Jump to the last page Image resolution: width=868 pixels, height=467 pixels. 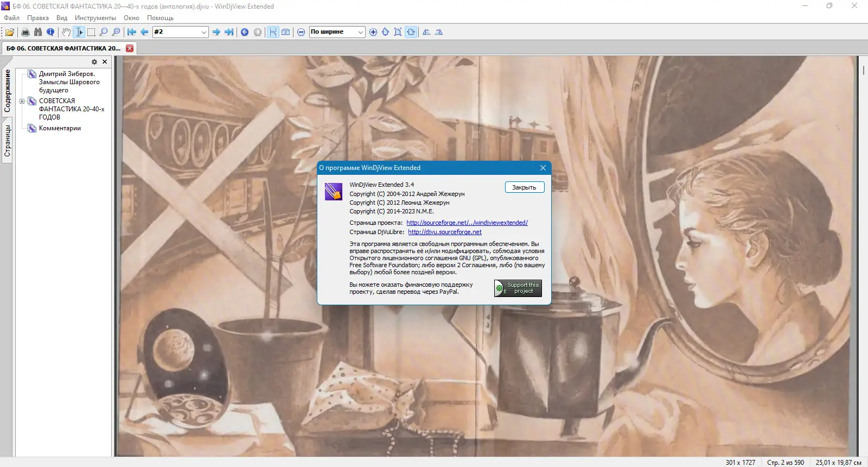click(229, 32)
